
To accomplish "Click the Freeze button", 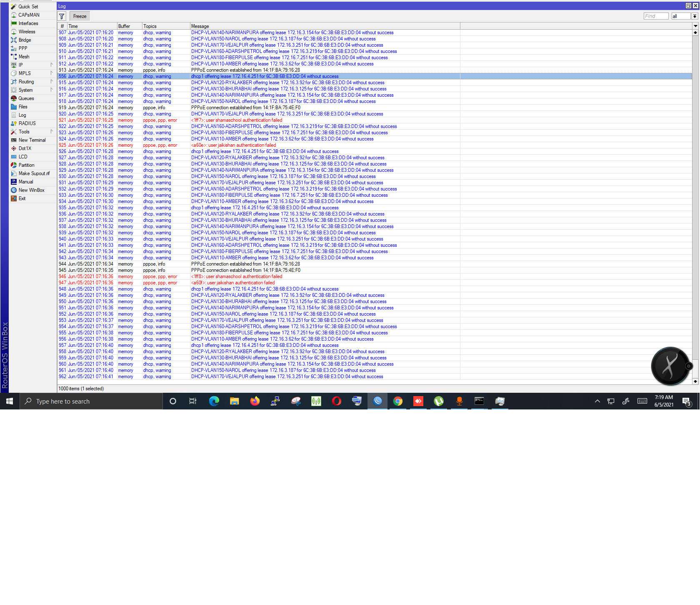I will (x=79, y=16).
